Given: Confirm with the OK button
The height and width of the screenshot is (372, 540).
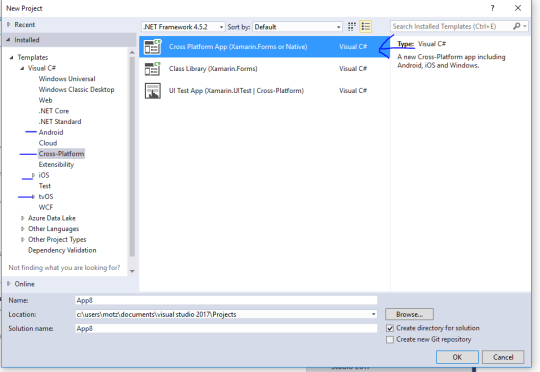Looking at the screenshot, I should (x=457, y=357).
